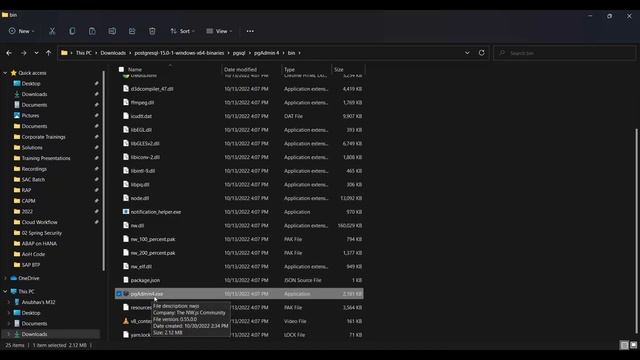Select the notification_helper.exe application icon
Screen dimensions: 640x360
click(126, 212)
